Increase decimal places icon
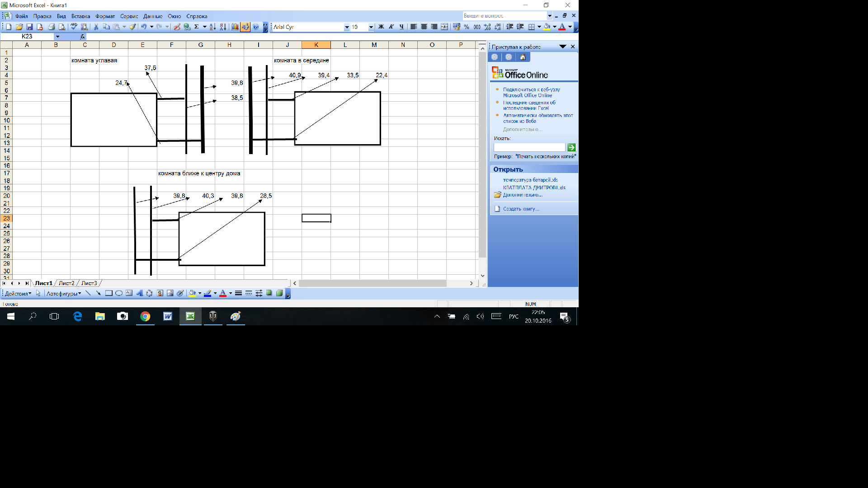This screenshot has width=868, height=488. pyautogui.click(x=487, y=27)
